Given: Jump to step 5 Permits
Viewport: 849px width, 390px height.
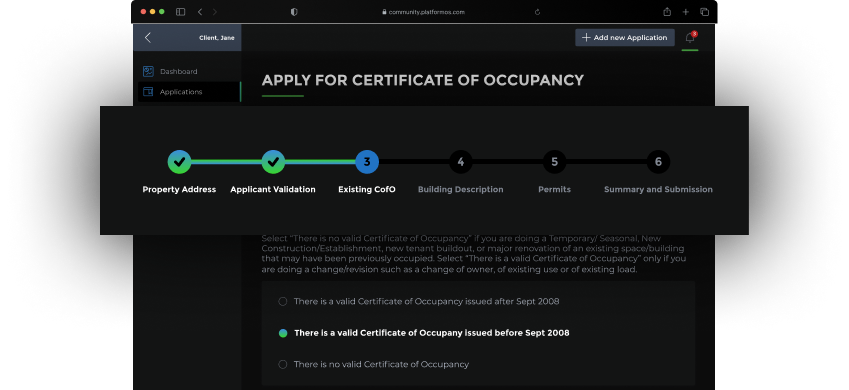Looking at the screenshot, I should [554, 162].
